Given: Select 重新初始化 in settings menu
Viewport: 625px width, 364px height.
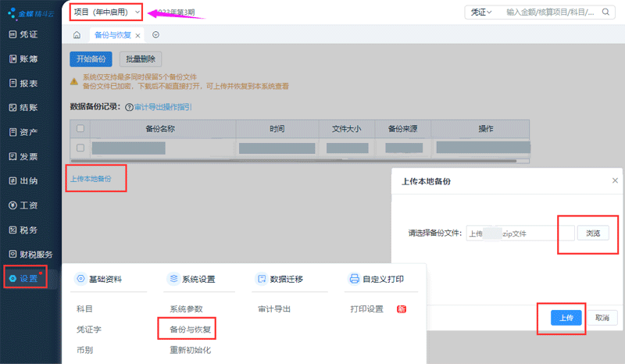Looking at the screenshot, I should pos(190,350).
